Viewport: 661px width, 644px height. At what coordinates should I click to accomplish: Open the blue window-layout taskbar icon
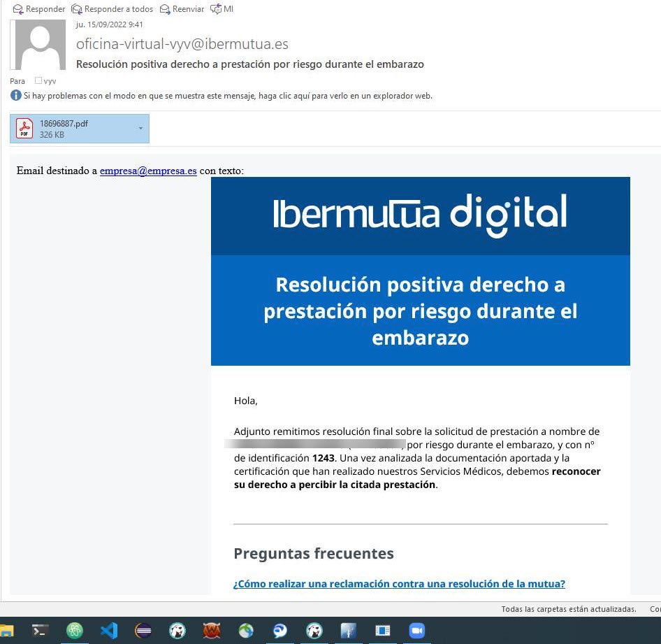tap(383, 631)
